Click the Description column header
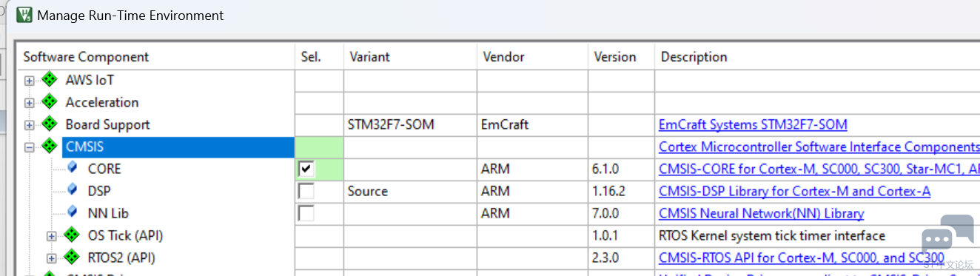 click(x=817, y=57)
